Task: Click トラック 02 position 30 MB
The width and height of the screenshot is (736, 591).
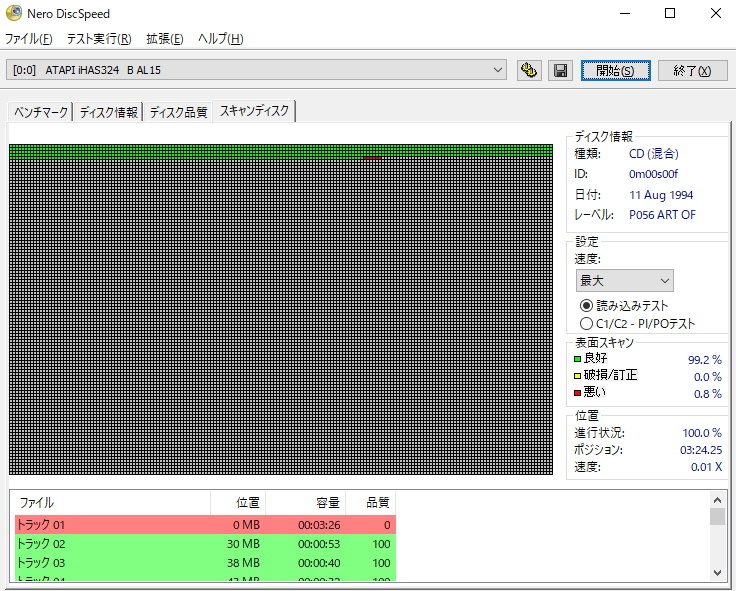Action: pos(243,544)
